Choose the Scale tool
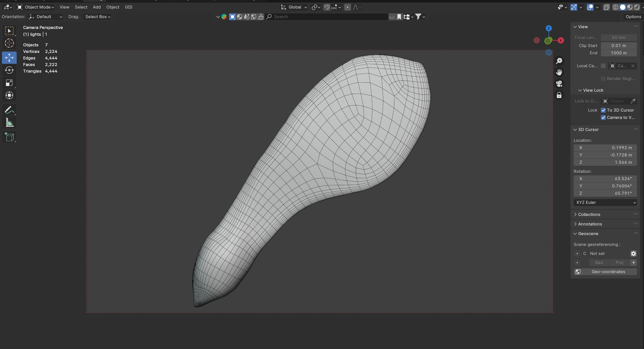 pos(9,83)
